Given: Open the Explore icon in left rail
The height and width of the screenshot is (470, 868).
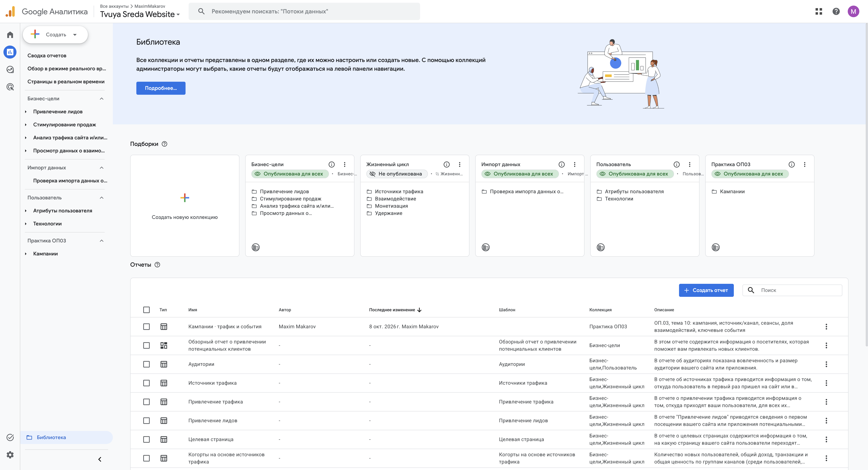Looking at the screenshot, I should point(10,69).
